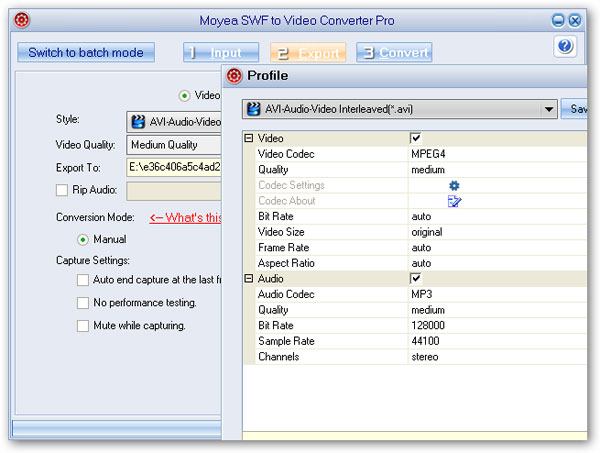The height and width of the screenshot is (453, 600).
Task: Select video Quality value medium
Action: click(x=428, y=170)
